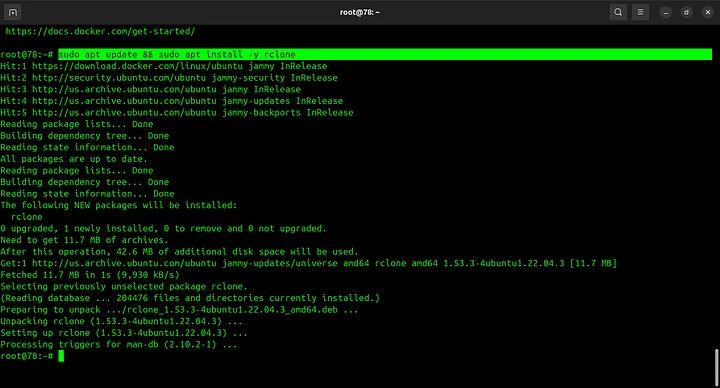This screenshot has width=720, height=388.
Task: Open the archive URL on Hit:4 jammy-updates line
Action: 124,101
